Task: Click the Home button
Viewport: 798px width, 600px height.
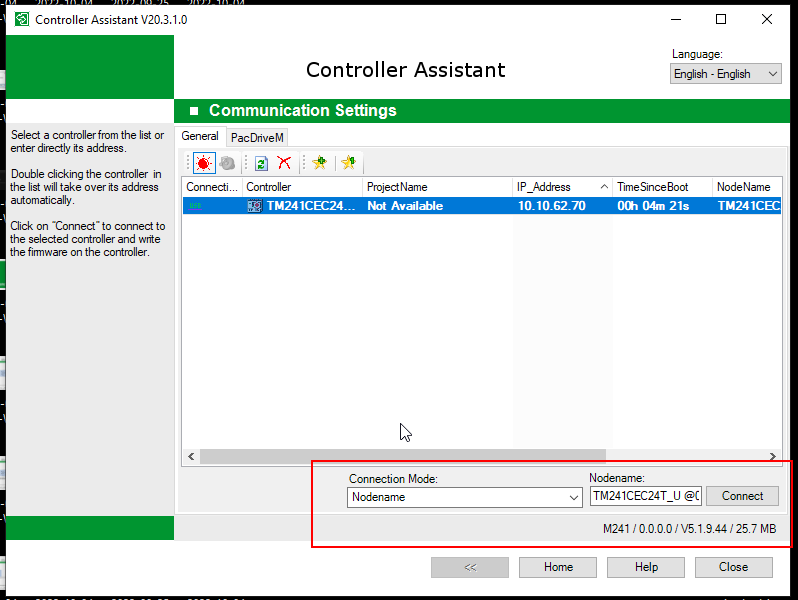Action: pos(558,567)
